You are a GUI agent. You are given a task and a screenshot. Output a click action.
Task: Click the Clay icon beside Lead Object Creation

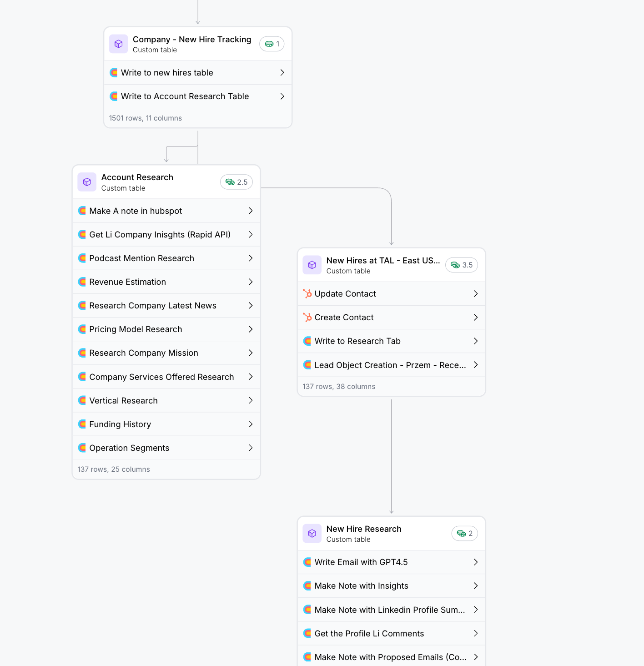pos(307,365)
